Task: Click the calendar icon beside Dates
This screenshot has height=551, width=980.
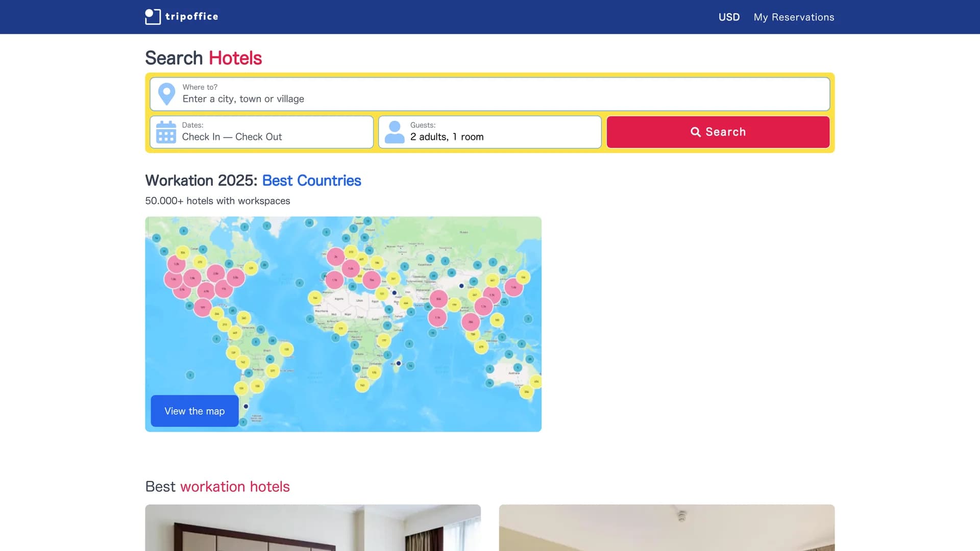Action: (166, 132)
